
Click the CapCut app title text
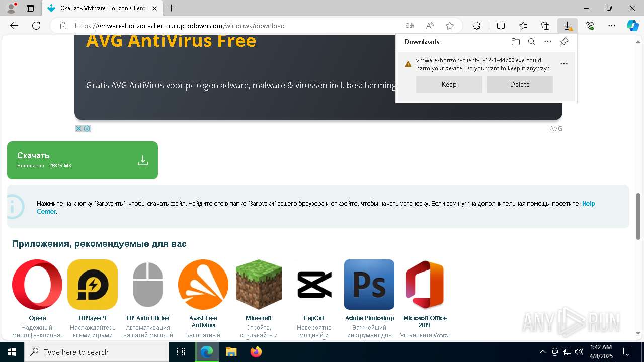314,318
